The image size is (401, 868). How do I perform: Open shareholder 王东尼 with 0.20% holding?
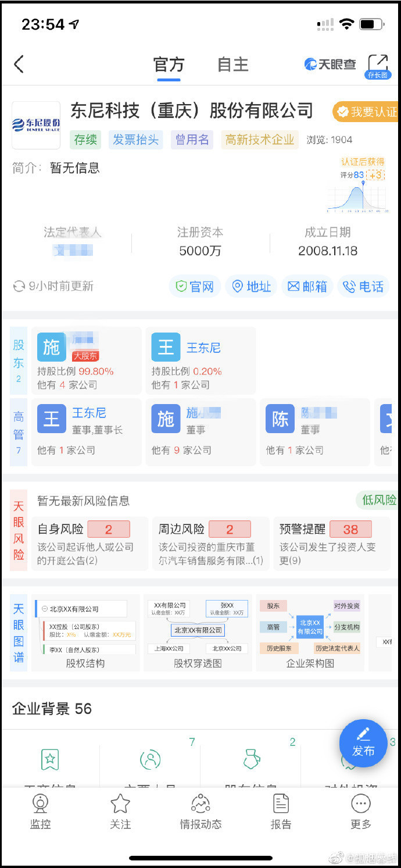pos(201,360)
